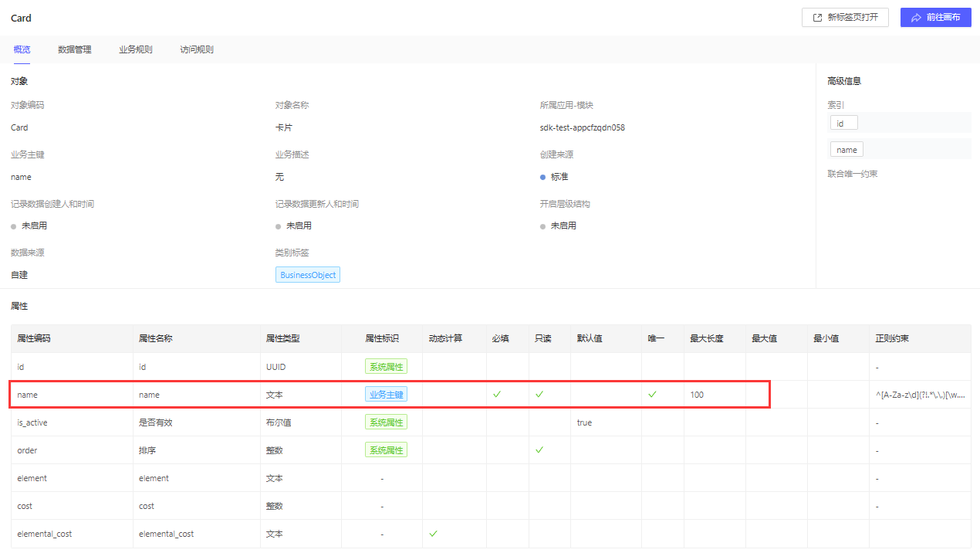Click 动态计算 checkmark in elemental_cost row
980x553 pixels.
point(433,533)
